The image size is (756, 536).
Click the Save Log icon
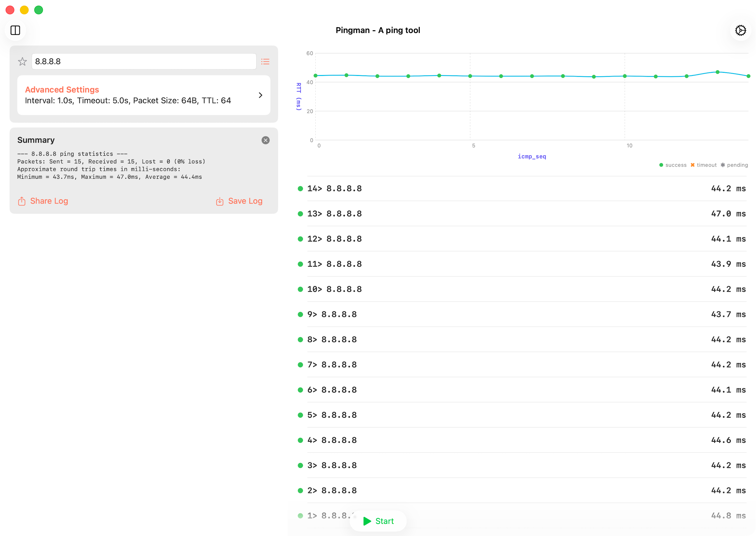coord(220,201)
